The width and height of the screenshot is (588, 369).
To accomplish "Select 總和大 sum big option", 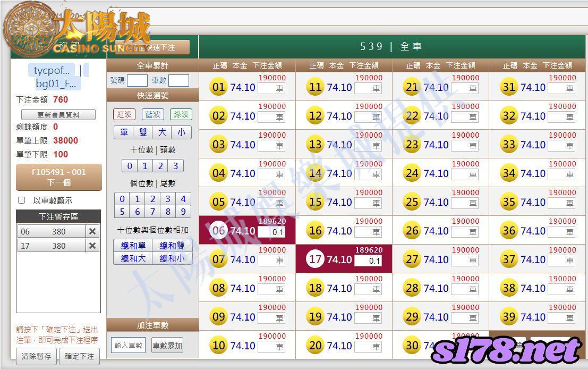I will tap(133, 258).
